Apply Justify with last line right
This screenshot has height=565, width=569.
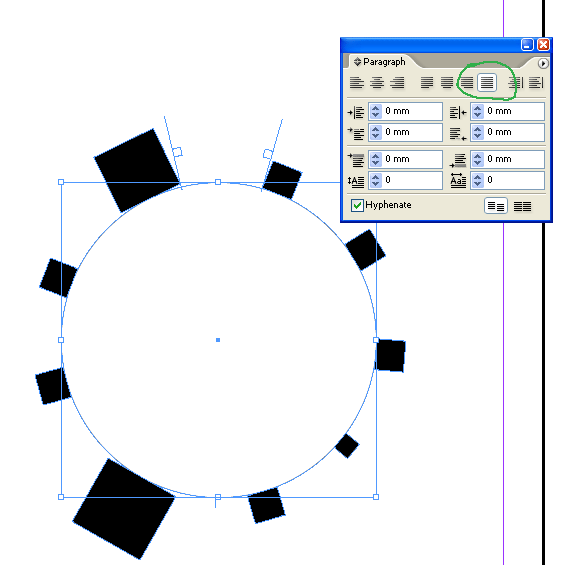tap(467, 83)
